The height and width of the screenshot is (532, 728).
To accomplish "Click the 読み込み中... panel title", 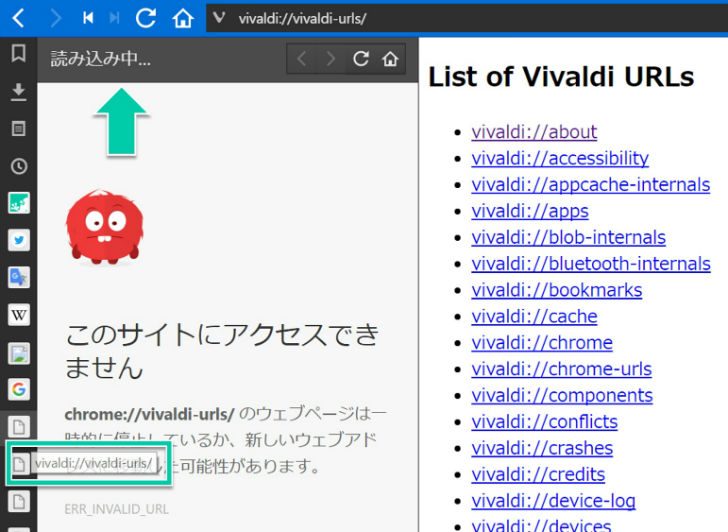I will (101, 59).
